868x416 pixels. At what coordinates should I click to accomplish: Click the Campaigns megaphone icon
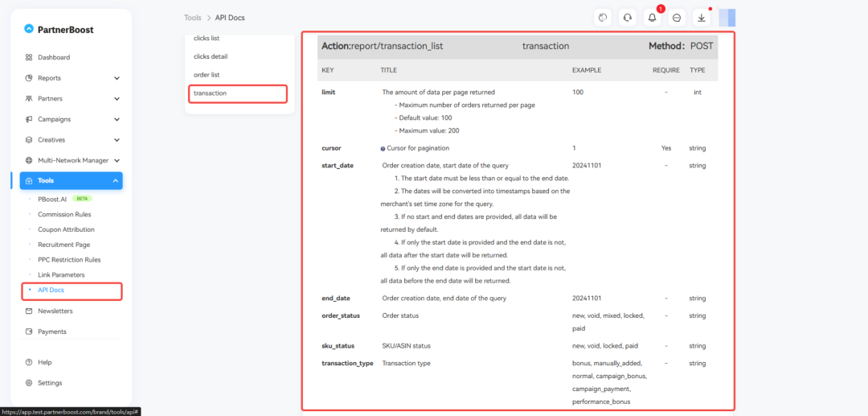[x=29, y=119]
